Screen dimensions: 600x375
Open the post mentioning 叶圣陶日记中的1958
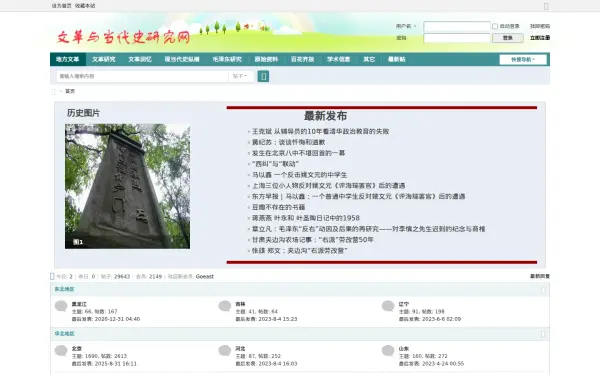(x=306, y=218)
